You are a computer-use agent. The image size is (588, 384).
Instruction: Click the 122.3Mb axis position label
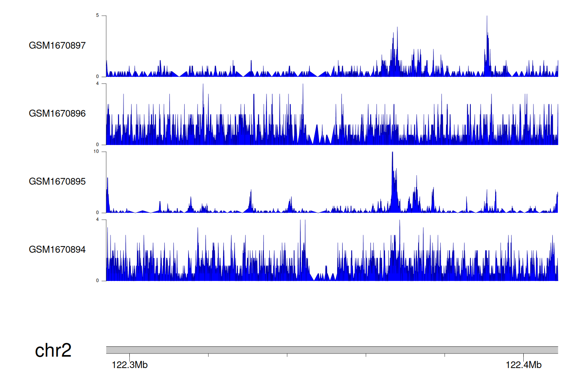tap(130, 365)
